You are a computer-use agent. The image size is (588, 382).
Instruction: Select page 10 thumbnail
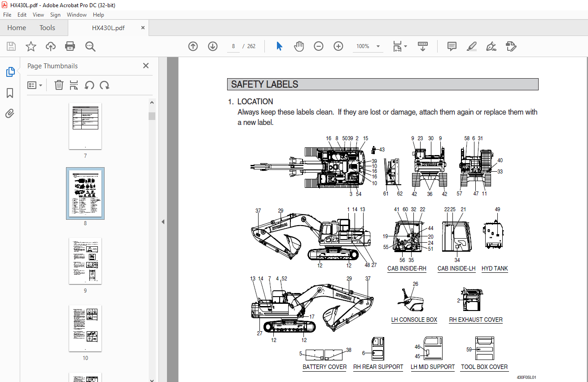[85, 328]
